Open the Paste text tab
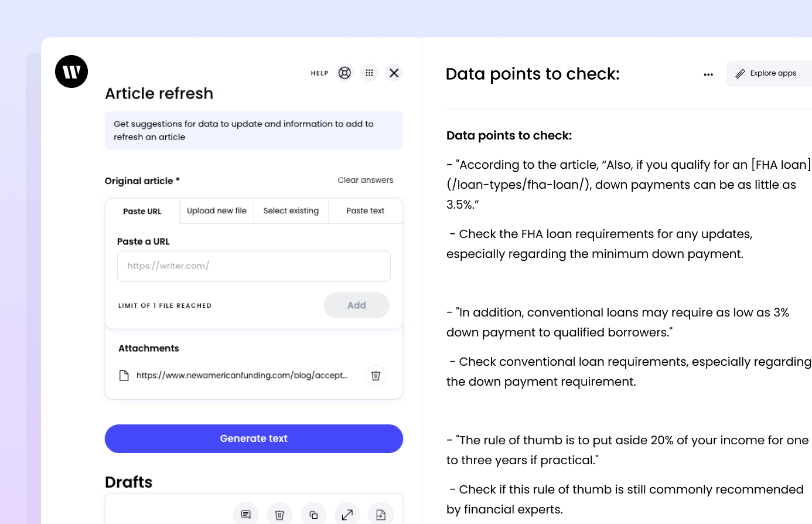The width and height of the screenshot is (812, 524). point(365,210)
